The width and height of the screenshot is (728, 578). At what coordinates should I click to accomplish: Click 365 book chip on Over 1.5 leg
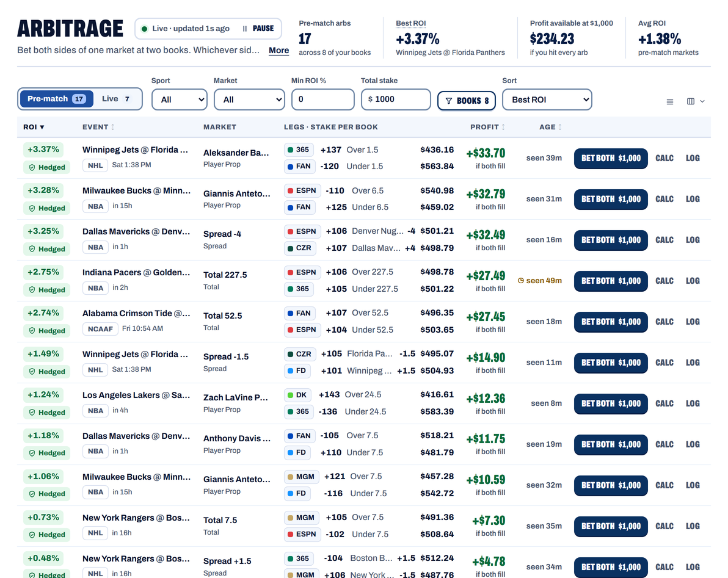coord(299,150)
